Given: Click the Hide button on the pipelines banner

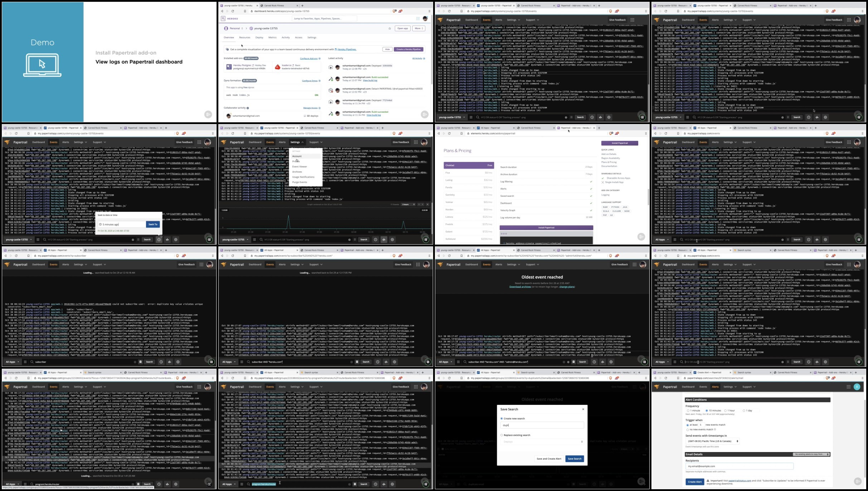Looking at the screenshot, I should (387, 49).
